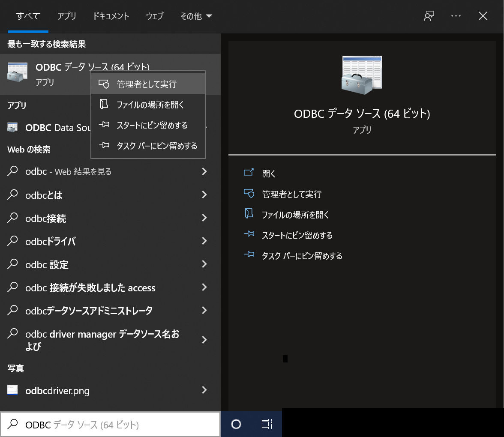Expand the arrow for odbc Web 結果を見る
The width and height of the screenshot is (504, 437).
click(204, 171)
